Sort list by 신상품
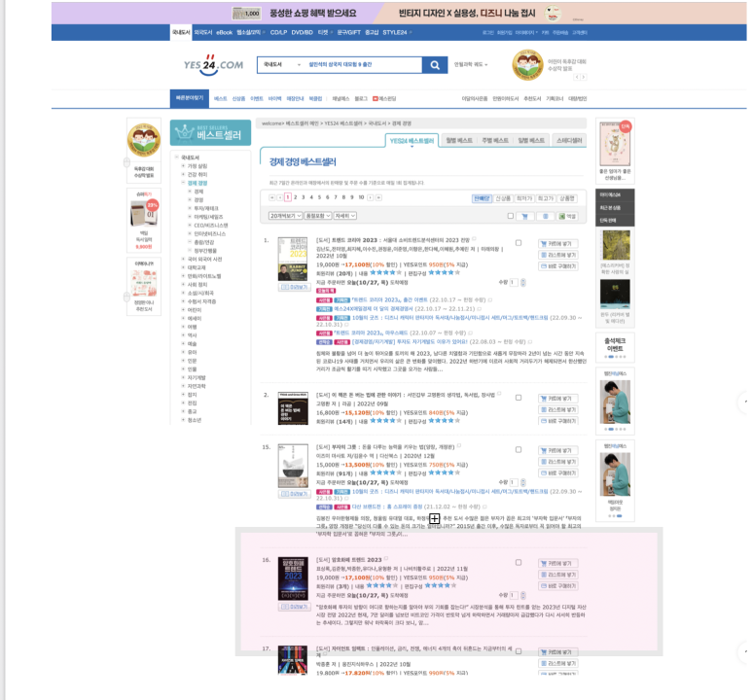 (x=503, y=198)
